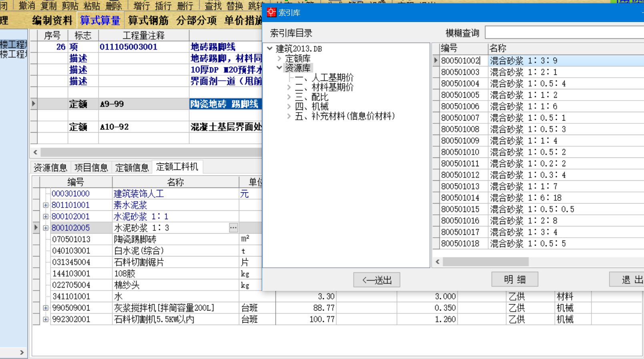This screenshot has height=359, width=644.
Task: Expand the 990509001 灰浆搅拌机 row
Action: (x=46, y=308)
